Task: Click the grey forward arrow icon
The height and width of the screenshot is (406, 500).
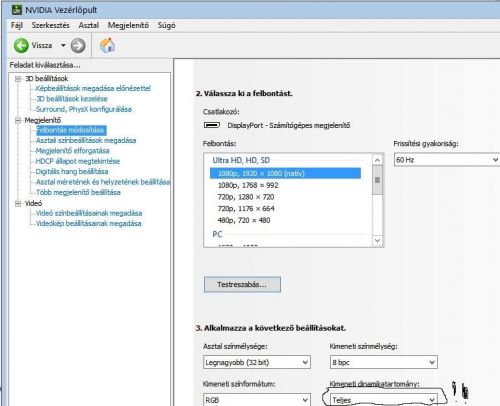Action: (78, 46)
